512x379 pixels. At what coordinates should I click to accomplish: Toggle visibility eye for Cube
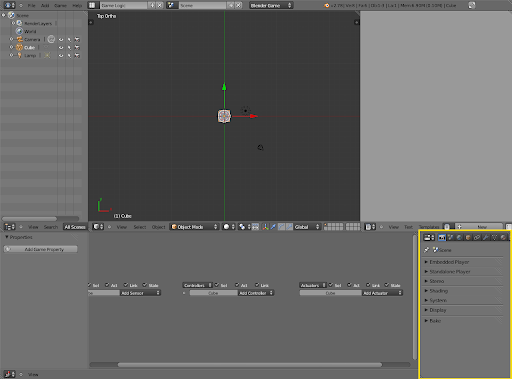61,48
